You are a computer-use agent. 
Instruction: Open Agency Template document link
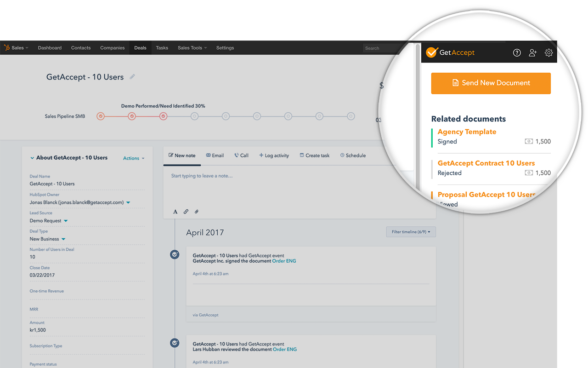[467, 132]
